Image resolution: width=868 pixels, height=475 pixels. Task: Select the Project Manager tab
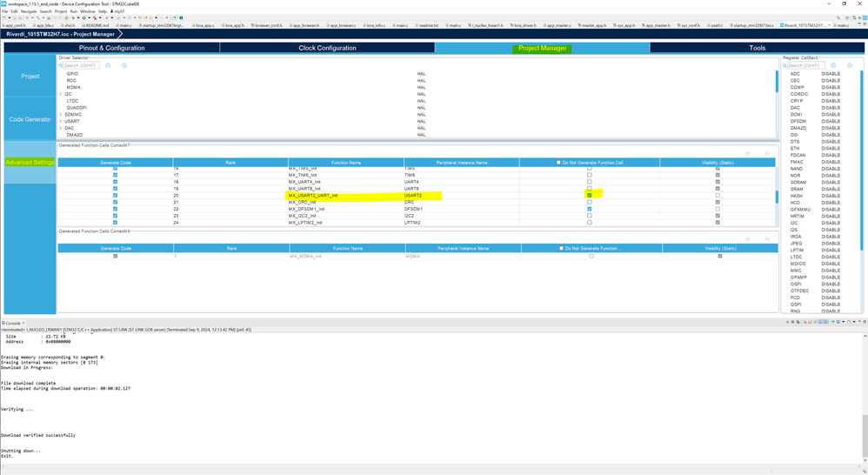(543, 48)
